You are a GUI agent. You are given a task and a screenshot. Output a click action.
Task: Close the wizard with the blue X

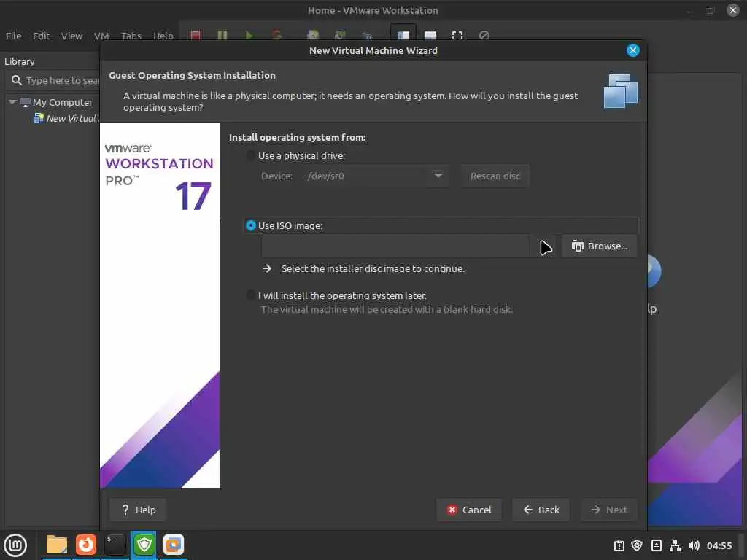[x=632, y=50]
